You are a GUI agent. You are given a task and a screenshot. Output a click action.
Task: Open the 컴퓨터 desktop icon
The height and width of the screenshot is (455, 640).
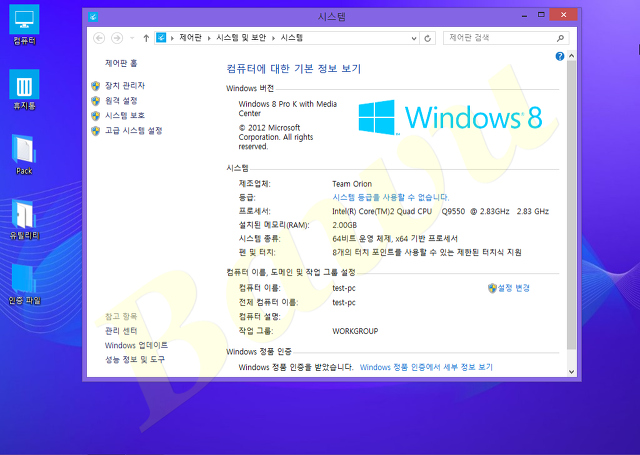pyautogui.click(x=24, y=25)
